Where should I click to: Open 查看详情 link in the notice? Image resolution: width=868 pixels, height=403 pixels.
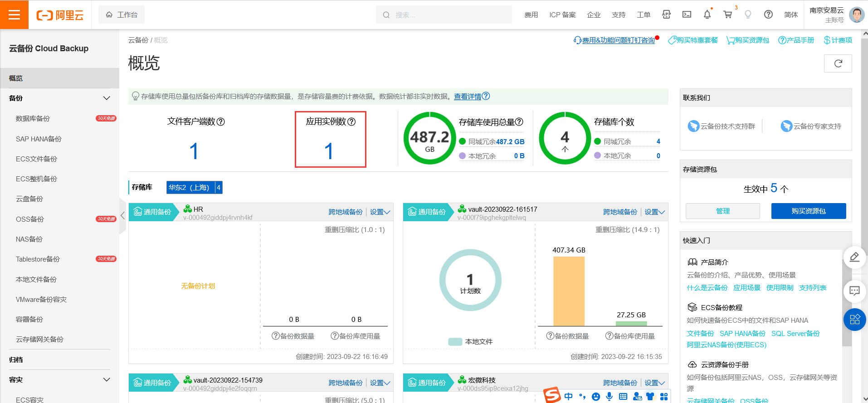tap(468, 96)
